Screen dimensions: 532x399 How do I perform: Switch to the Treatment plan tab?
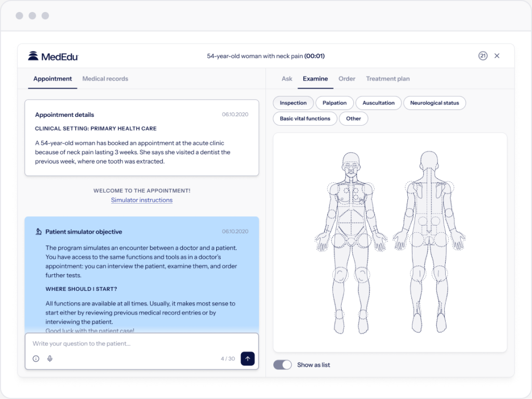click(388, 79)
